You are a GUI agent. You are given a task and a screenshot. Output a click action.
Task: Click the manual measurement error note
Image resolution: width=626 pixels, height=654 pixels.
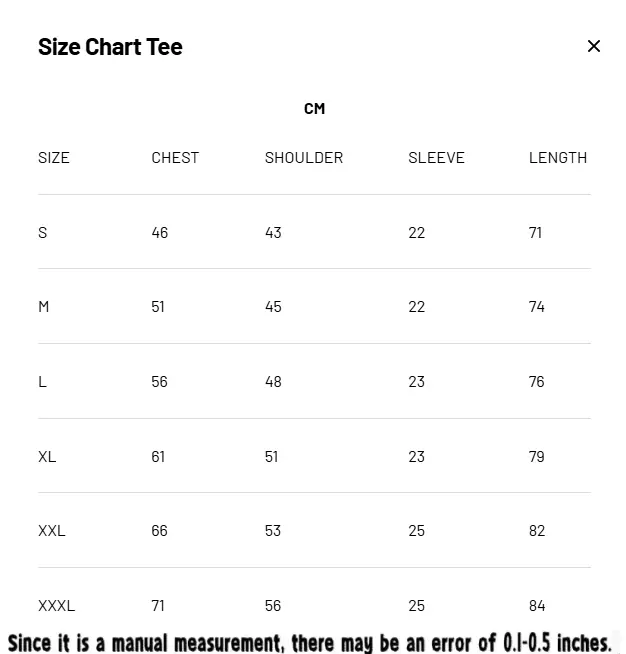coord(310,641)
